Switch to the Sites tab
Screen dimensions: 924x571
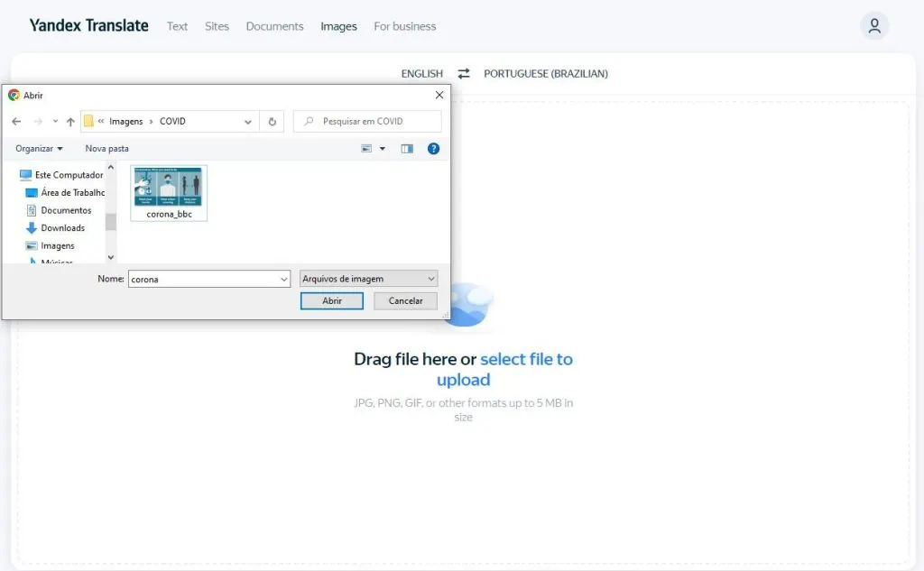217,26
